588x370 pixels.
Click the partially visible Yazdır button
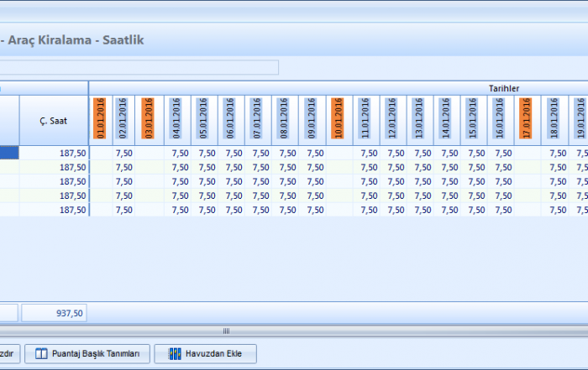8,354
